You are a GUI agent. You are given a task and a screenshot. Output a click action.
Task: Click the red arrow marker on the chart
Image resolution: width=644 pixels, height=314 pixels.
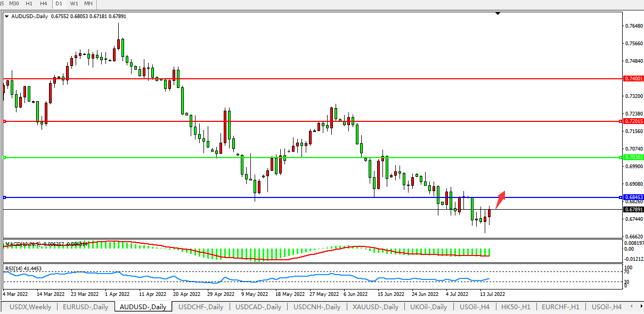pos(501,199)
